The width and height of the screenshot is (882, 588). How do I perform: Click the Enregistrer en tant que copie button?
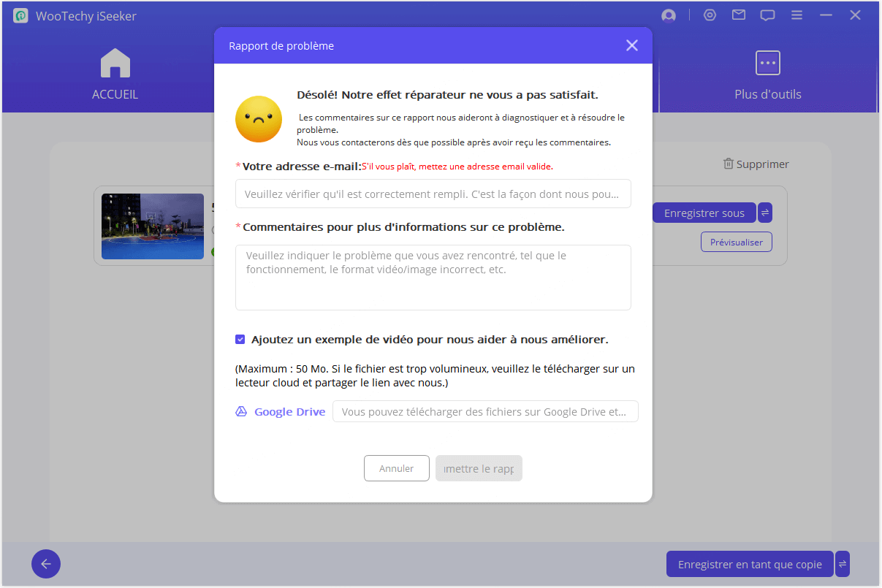click(x=750, y=564)
